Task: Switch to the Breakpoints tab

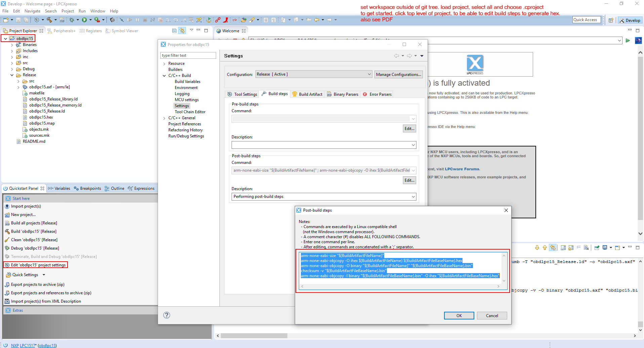Action: pos(87,188)
